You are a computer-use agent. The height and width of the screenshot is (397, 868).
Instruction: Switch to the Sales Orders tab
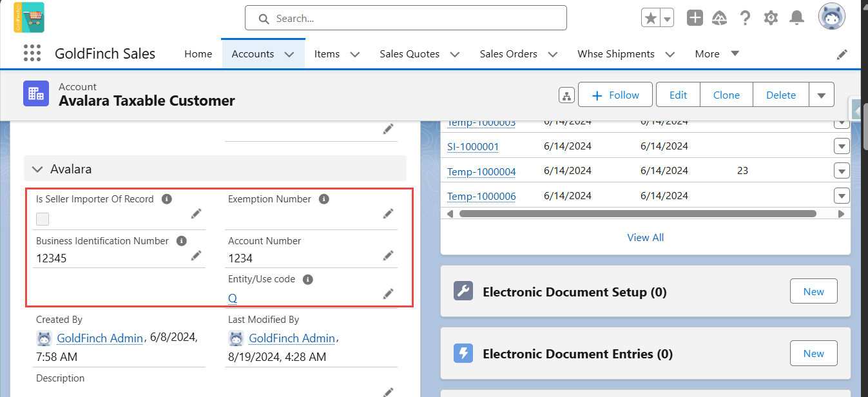[508, 54]
